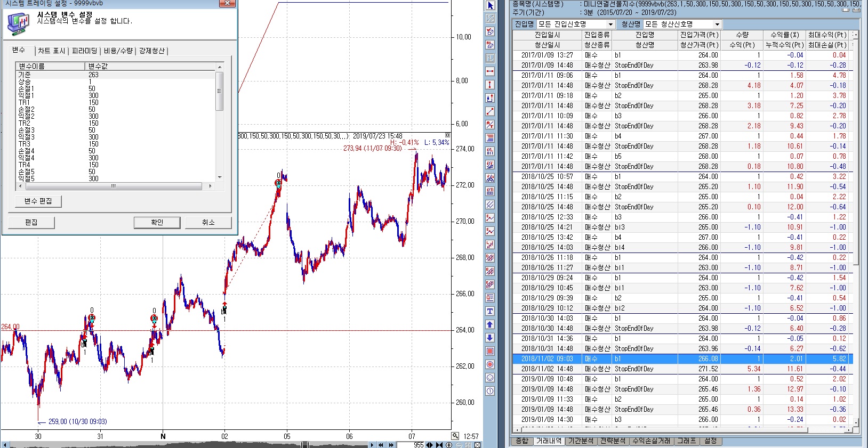
Task: Pick the text 'T' annotation tool
Action: pos(490,311)
